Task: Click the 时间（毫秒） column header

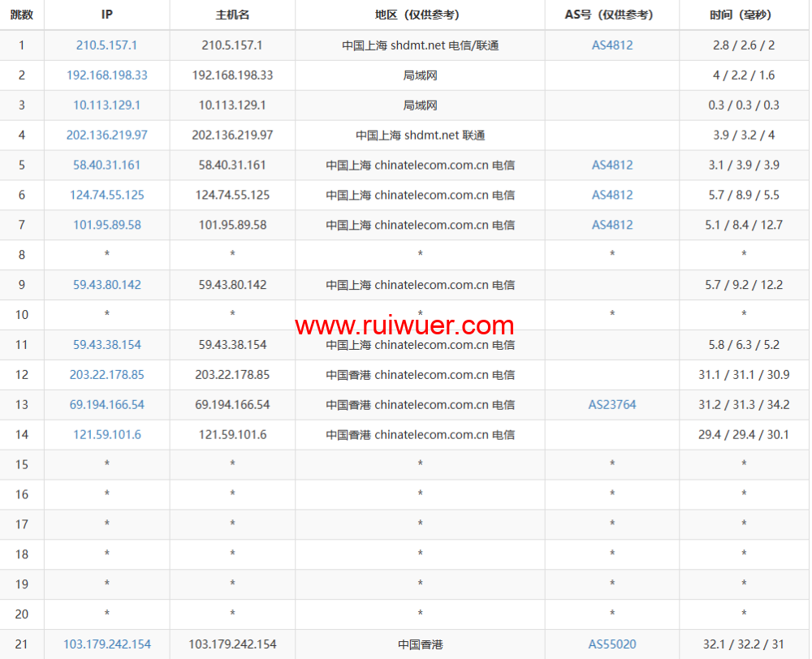Action: click(x=744, y=15)
